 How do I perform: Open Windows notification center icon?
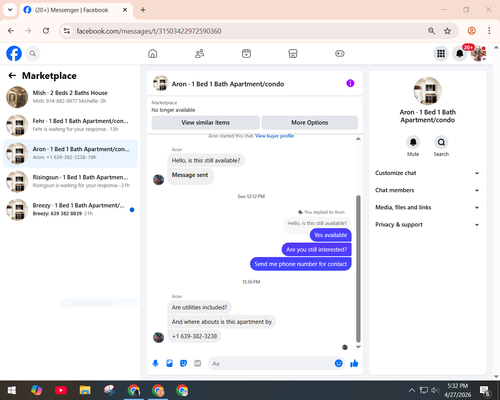(x=485, y=390)
